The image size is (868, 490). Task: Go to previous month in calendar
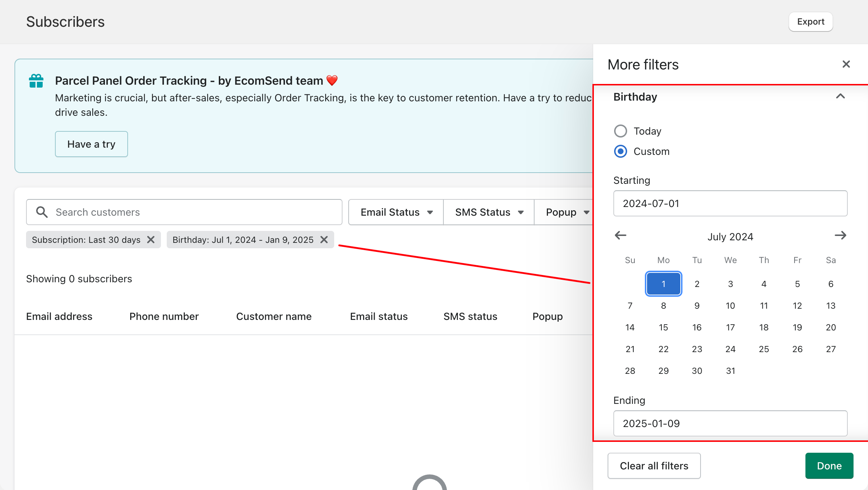point(621,236)
